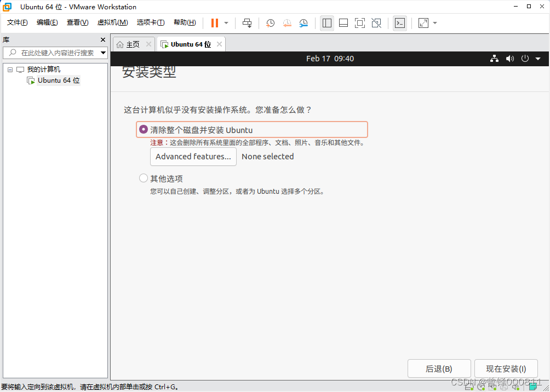This screenshot has height=392, width=550.
Task: Open the stretch mode dropdown arrow
Action: click(x=435, y=23)
